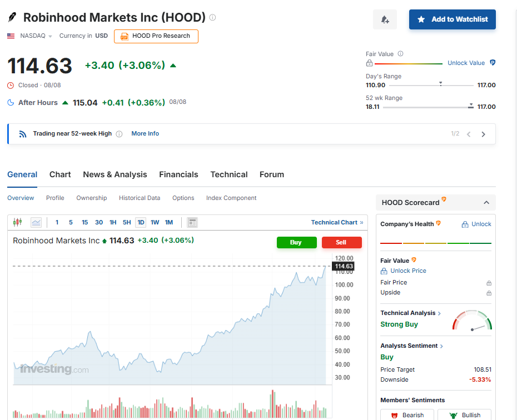Open the Financials tab
The image size is (517, 420).
(x=178, y=174)
